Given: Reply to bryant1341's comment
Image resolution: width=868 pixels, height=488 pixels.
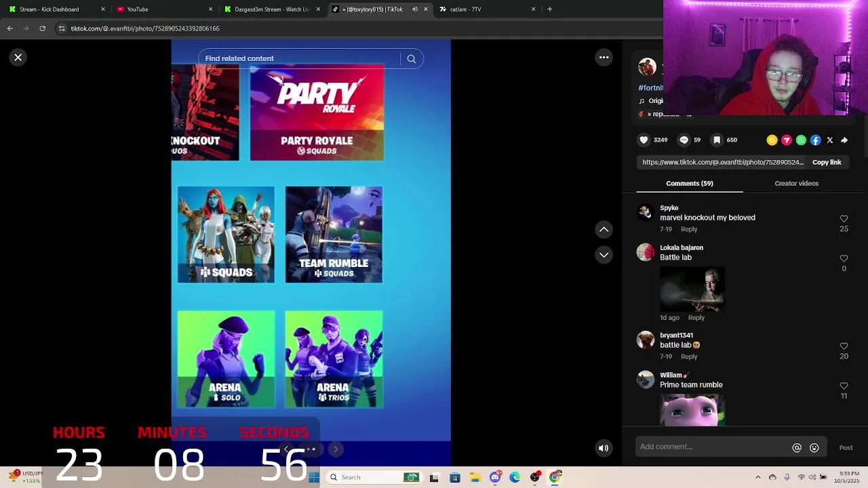Looking at the screenshot, I should pyautogui.click(x=689, y=357).
